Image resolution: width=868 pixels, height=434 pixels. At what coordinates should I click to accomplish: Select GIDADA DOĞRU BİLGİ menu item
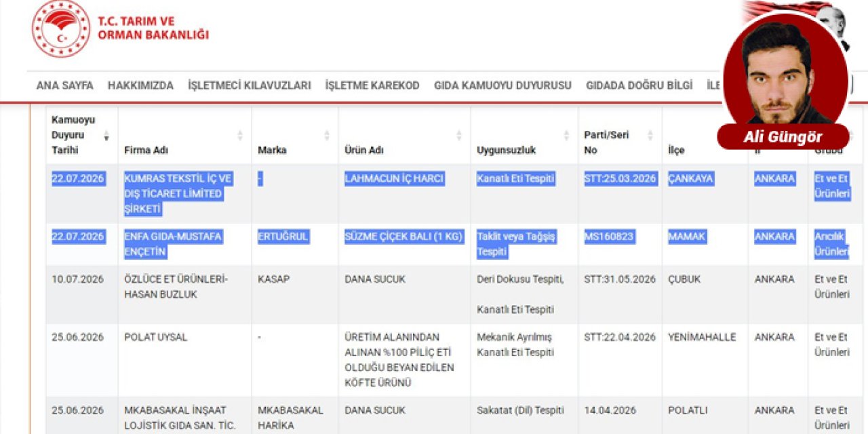pos(639,85)
